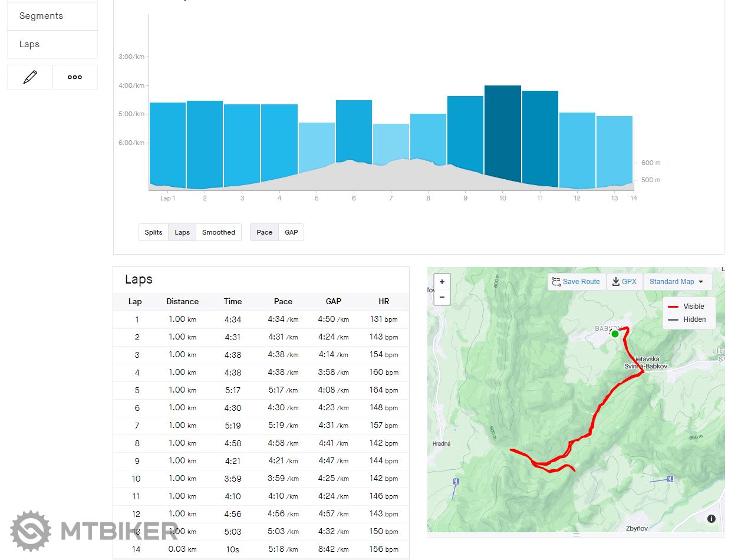Switch chart to Splits view
The height and width of the screenshot is (560, 738).
coord(153,232)
